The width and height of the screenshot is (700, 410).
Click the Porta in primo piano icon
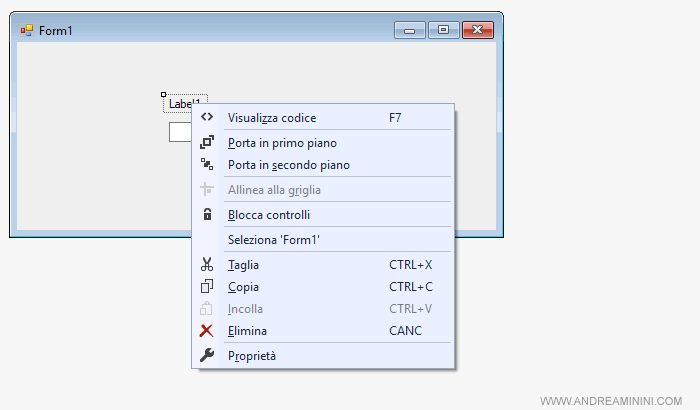(x=207, y=142)
